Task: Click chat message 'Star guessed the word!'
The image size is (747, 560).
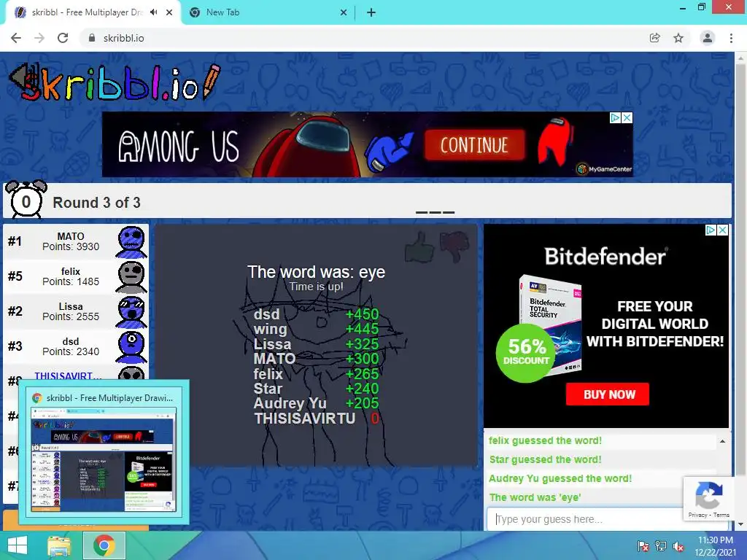Action: [545, 459]
